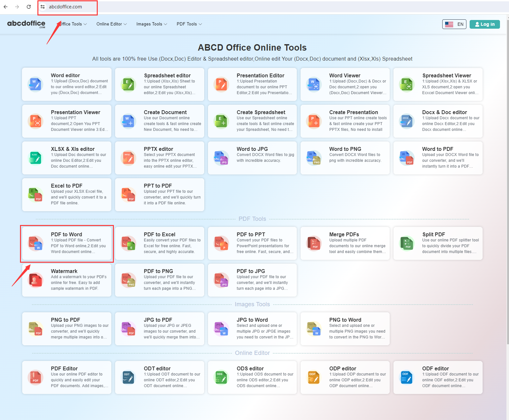Click the Excel to PDF icon
This screenshot has height=420, width=509.
35,195
